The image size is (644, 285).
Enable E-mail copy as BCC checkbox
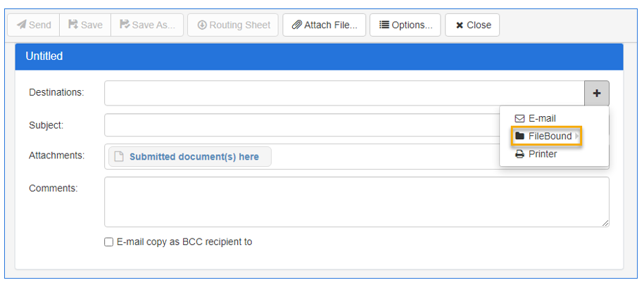tap(108, 242)
